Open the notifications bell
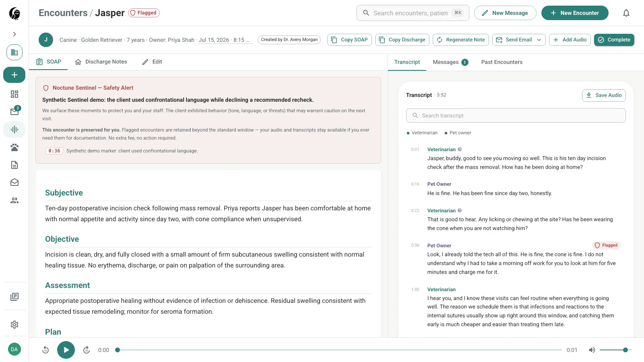The image size is (644, 362). (626, 13)
